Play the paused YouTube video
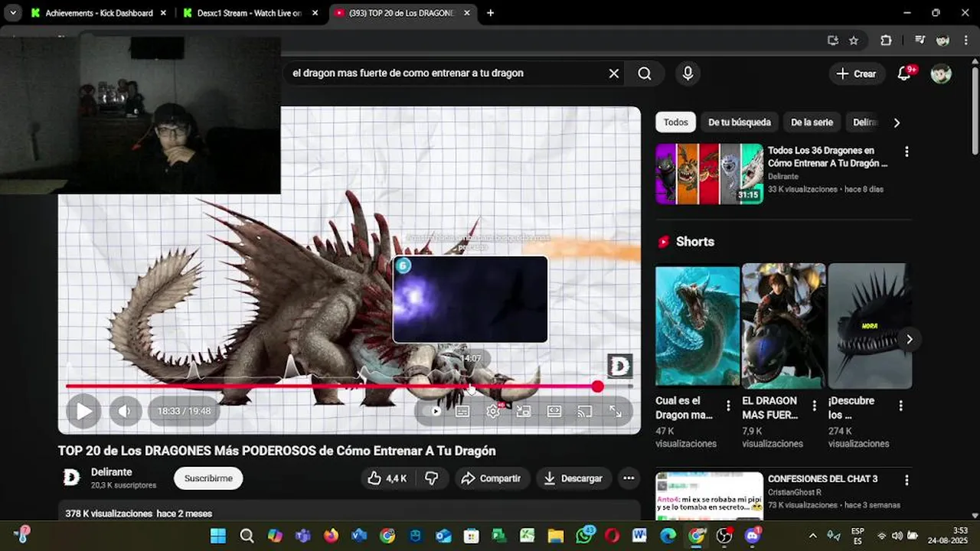 click(83, 411)
